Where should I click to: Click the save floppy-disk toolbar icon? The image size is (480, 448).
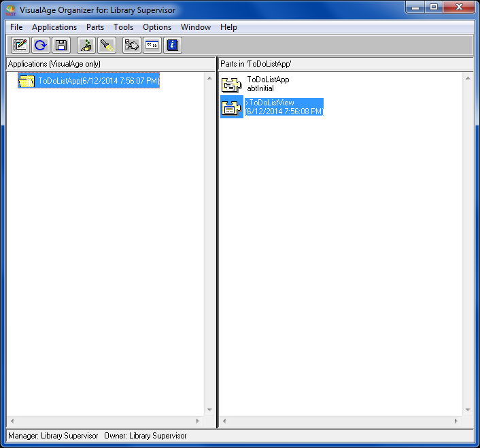[x=61, y=46]
